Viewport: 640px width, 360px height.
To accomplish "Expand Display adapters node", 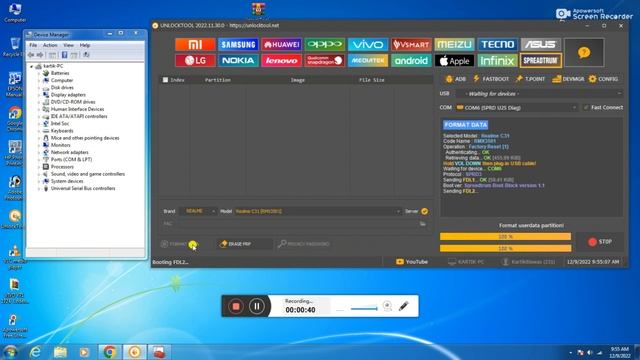I will (39, 95).
